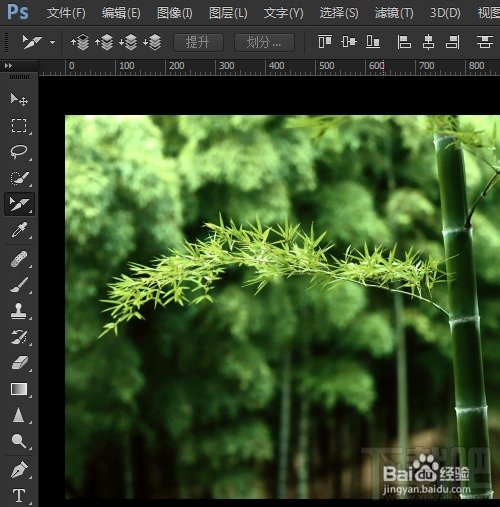
Task: Choose the Lasso tool
Action: [19, 152]
